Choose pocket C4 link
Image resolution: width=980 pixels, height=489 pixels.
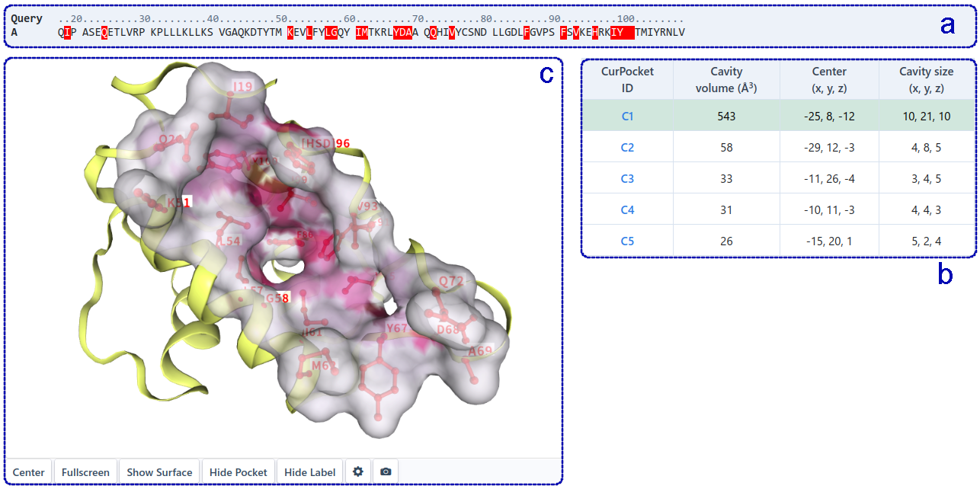tap(627, 210)
